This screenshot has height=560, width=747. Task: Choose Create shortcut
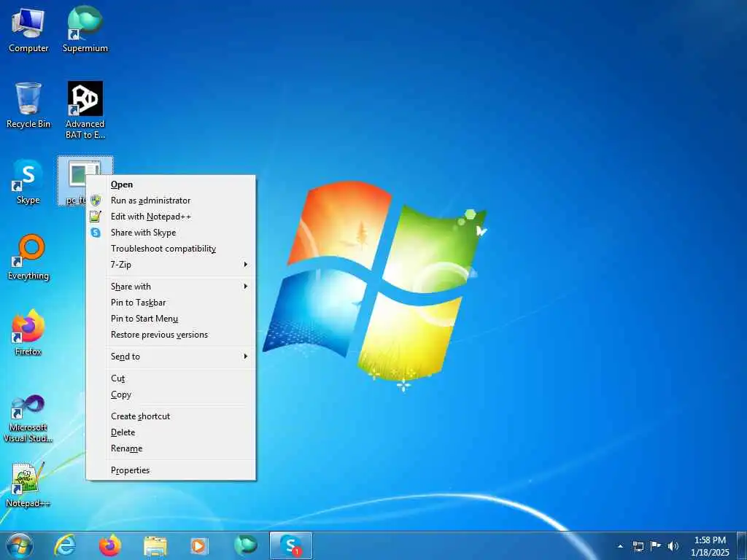click(x=171, y=416)
